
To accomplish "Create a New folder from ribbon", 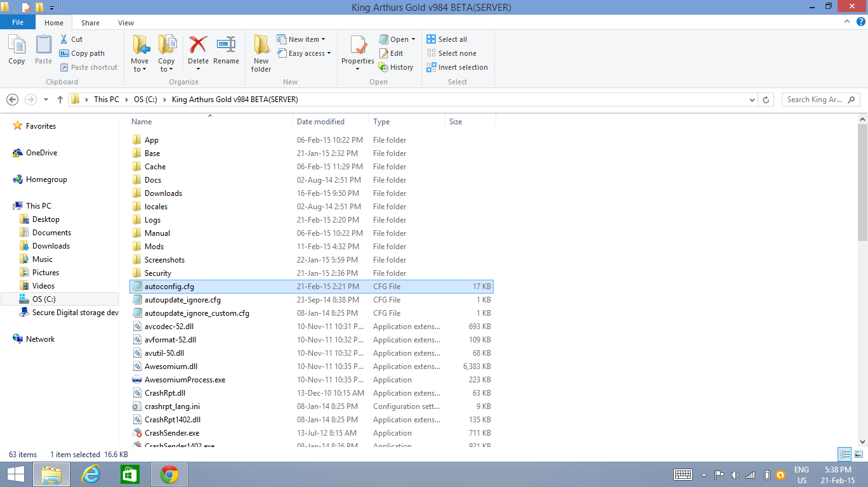I will click(261, 54).
